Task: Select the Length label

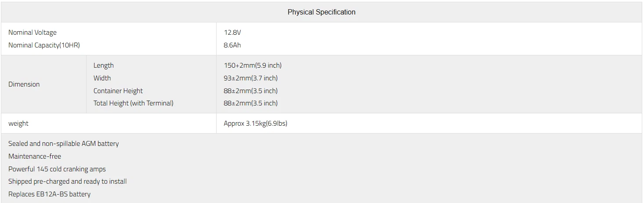Action: click(103, 65)
